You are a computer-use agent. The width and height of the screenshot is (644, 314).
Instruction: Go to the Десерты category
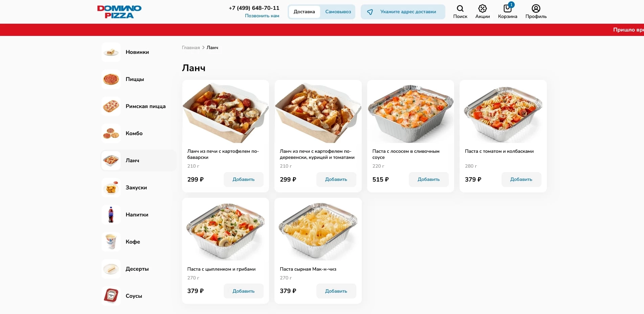pyautogui.click(x=137, y=269)
